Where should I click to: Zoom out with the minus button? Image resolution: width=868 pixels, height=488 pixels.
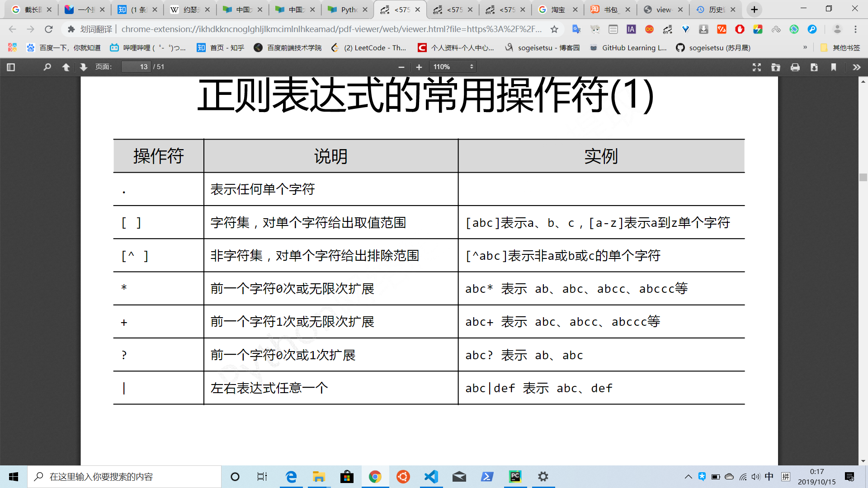coord(401,67)
